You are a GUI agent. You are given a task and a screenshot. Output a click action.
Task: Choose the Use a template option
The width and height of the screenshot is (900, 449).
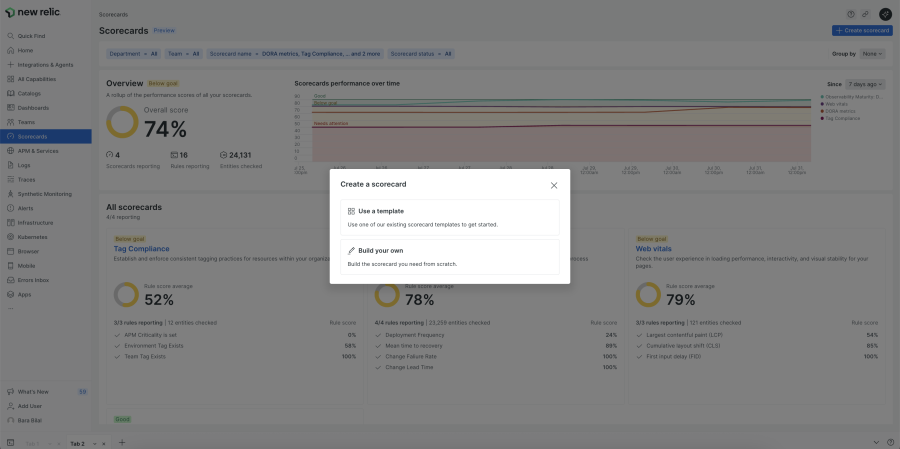449,218
